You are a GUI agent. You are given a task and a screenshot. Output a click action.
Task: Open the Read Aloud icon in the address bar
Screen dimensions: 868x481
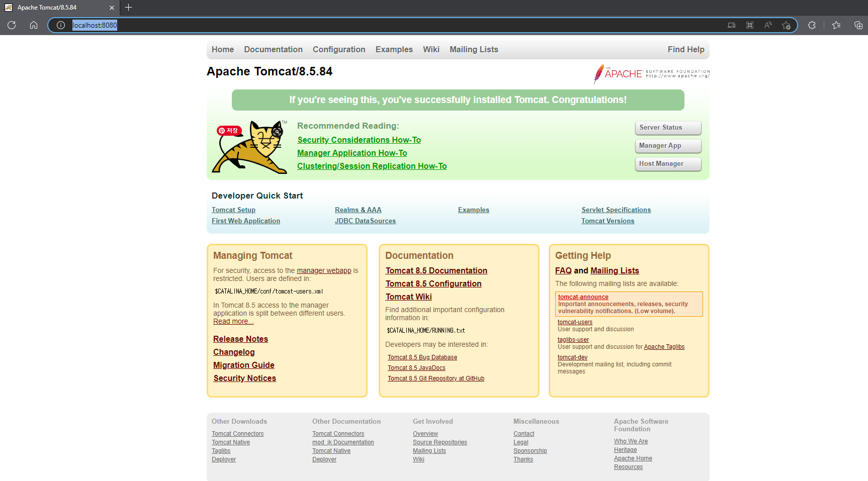pyautogui.click(x=768, y=25)
